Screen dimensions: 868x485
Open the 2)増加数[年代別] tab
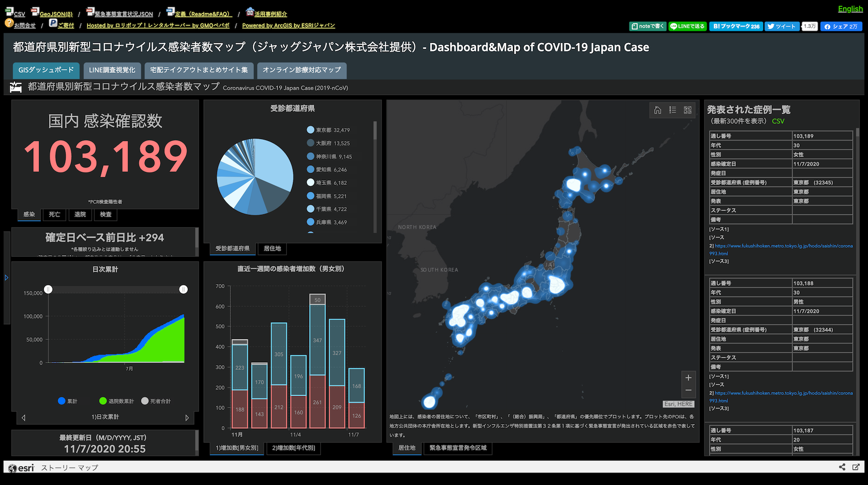(293, 448)
